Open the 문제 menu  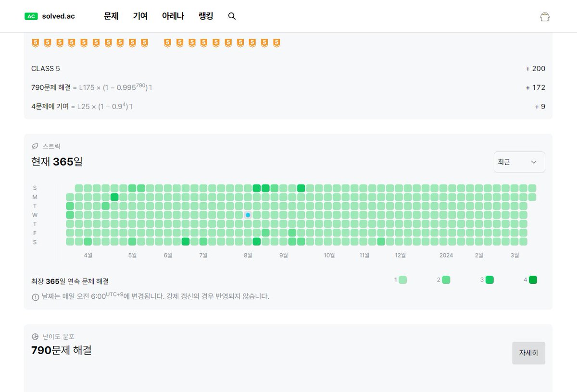pos(111,16)
